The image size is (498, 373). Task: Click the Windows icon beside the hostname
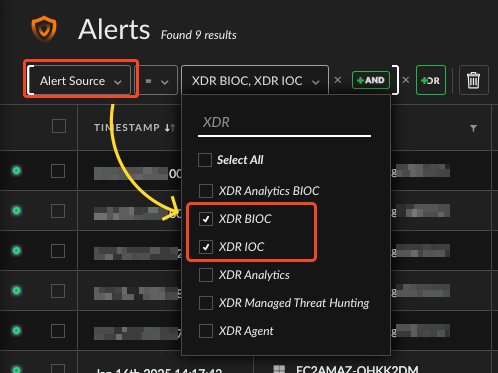pyautogui.click(x=279, y=369)
